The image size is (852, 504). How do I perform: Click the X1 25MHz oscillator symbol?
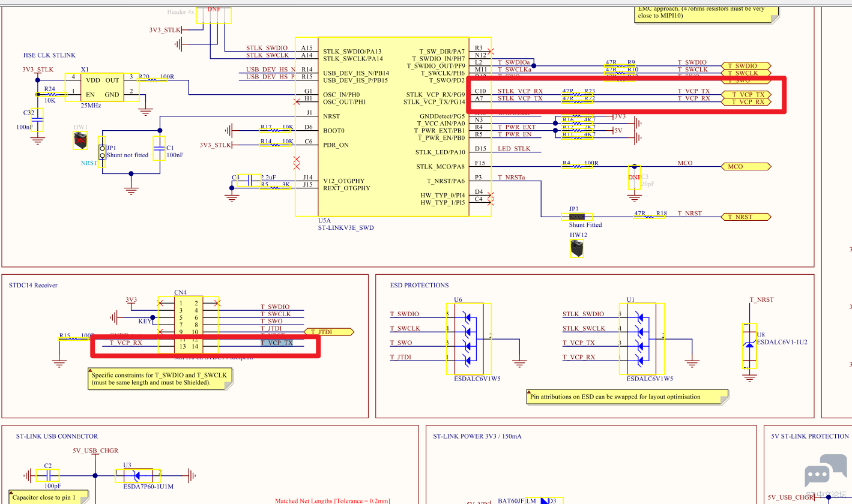pyautogui.click(x=102, y=88)
